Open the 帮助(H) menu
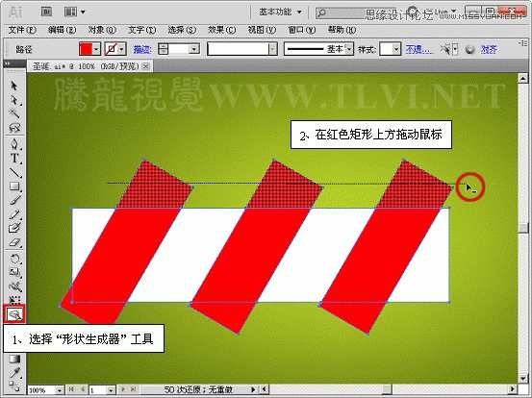This screenshot has height=398, width=532. [342, 30]
